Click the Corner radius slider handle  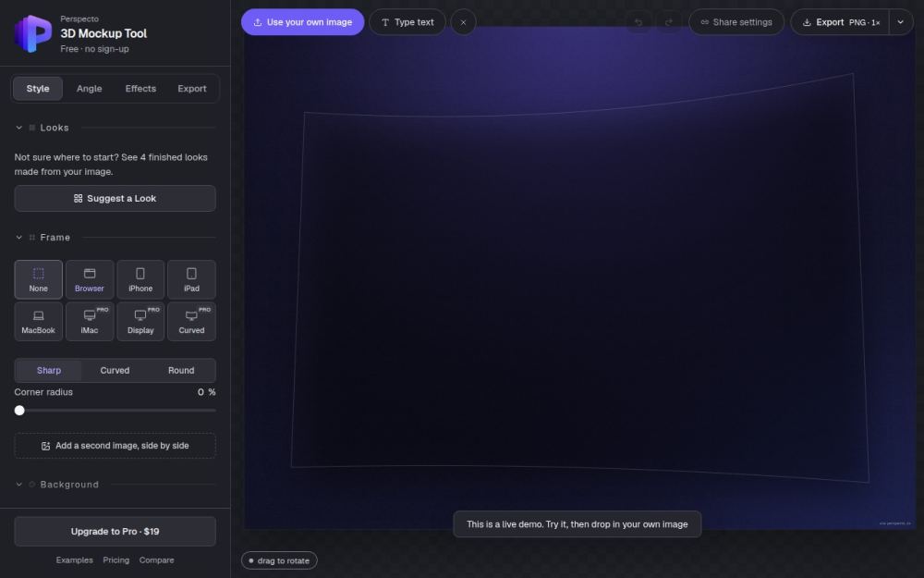(x=19, y=411)
